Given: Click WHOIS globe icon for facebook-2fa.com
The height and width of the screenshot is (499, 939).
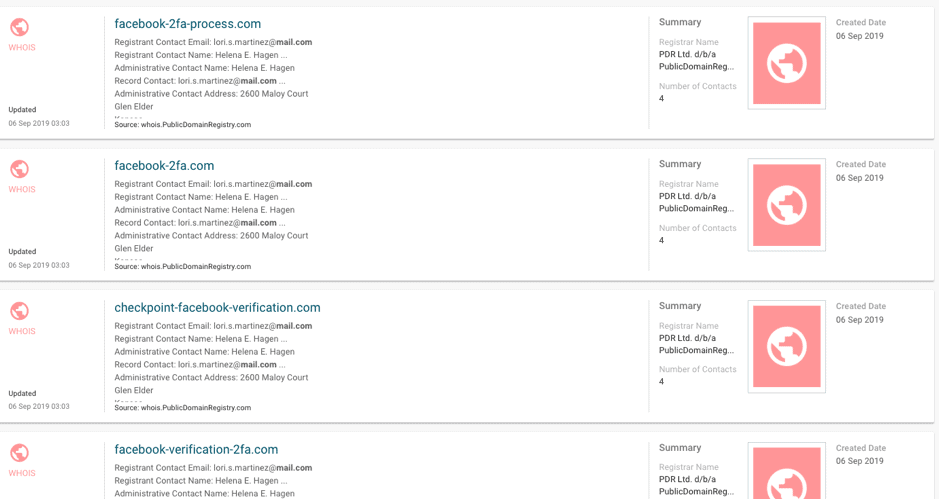Looking at the screenshot, I should pyautogui.click(x=20, y=170).
